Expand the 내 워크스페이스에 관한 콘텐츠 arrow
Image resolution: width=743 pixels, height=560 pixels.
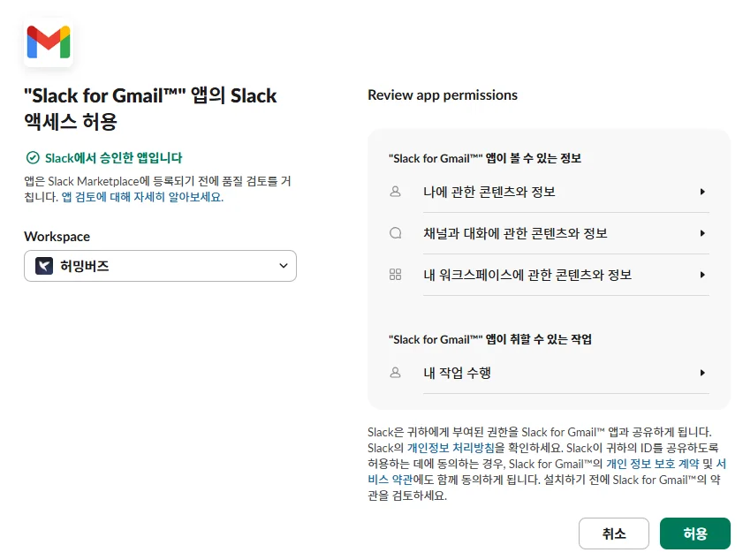(702, 275)
